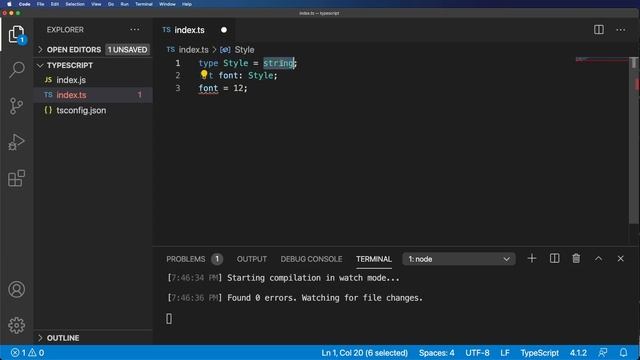Open the Manage gear icon
The height and width of the screenshot is (360, 640).
[16, 325]
